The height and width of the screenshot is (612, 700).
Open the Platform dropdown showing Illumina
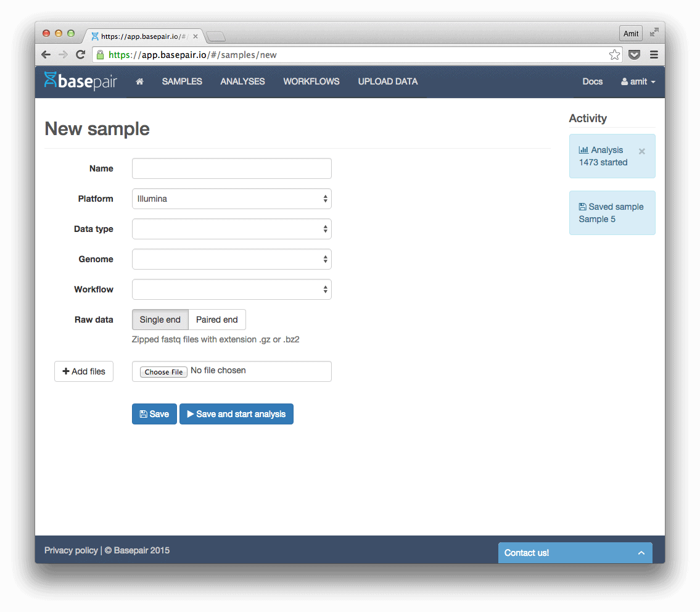click(231, 199)
